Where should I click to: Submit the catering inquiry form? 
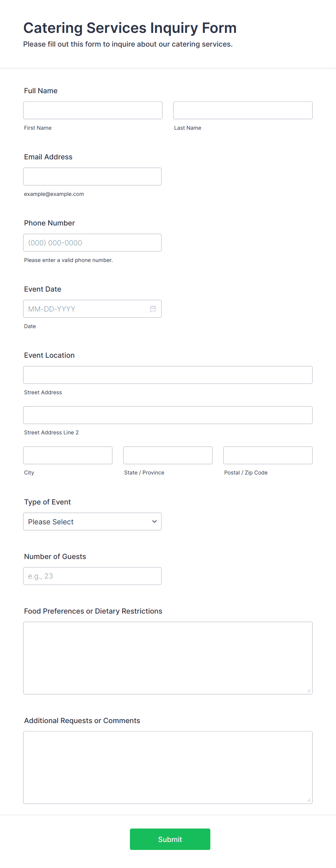click(x=170, y=839)
